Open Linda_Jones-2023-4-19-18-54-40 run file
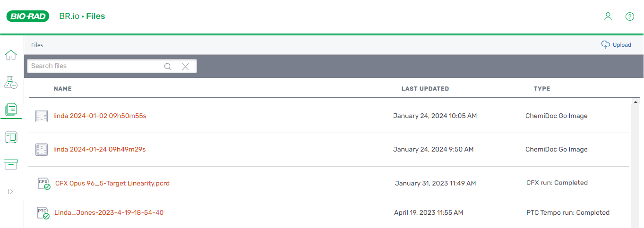Image resolution: width=644 pixels, height=228 pixels. [x=109, y=212]
